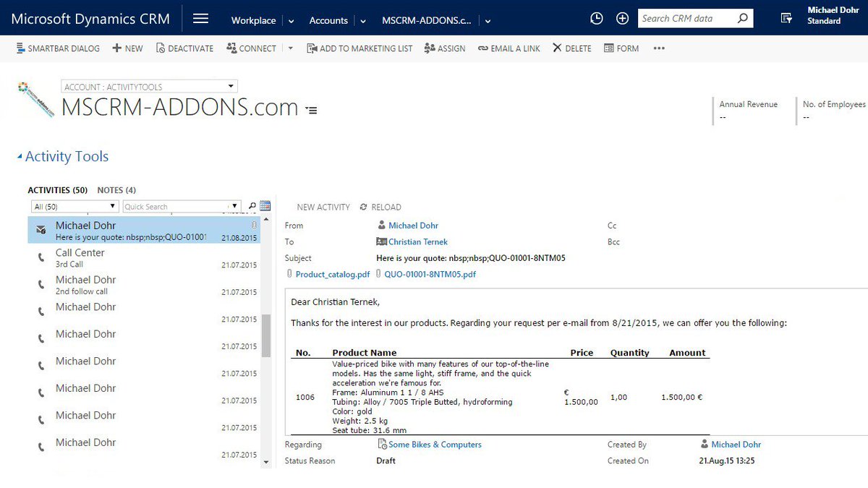Switch to the Notes (4) tab
The image size is (868, 488).
(x=116, y=190)
